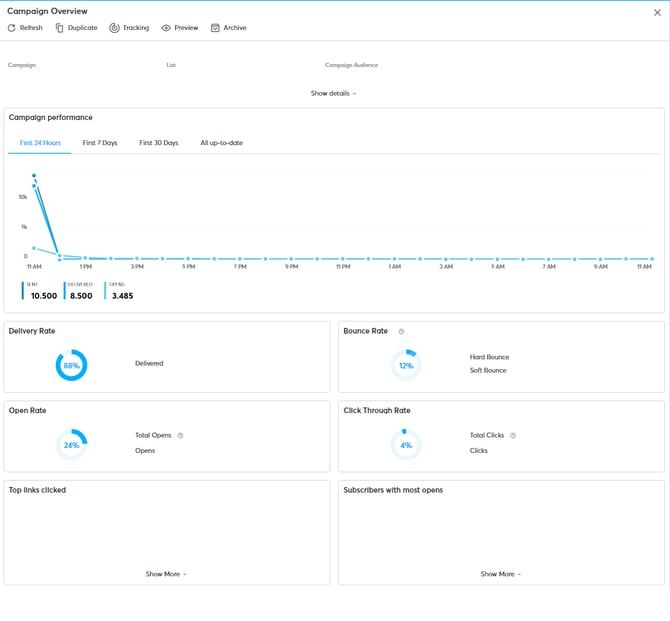Screen dimensions: 670x621
Task: Click the Total Opens info icon
Action: click(180, 436)
